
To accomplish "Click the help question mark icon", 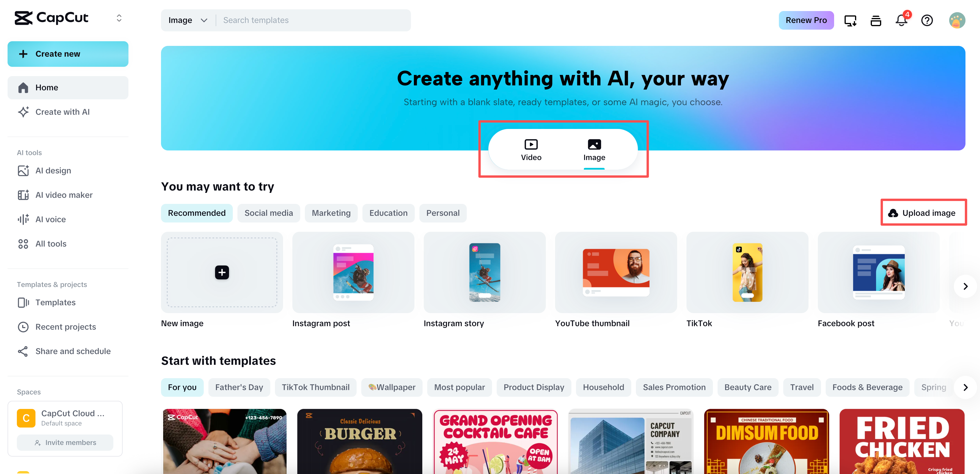I will click(927, 20).
